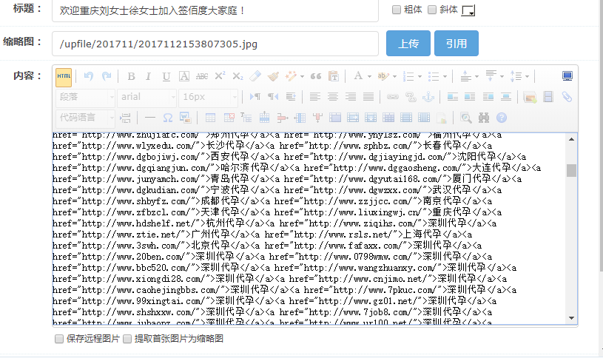Open the 段落 paragraph format dropdown
603x364 pixels.
coord(85,97)
